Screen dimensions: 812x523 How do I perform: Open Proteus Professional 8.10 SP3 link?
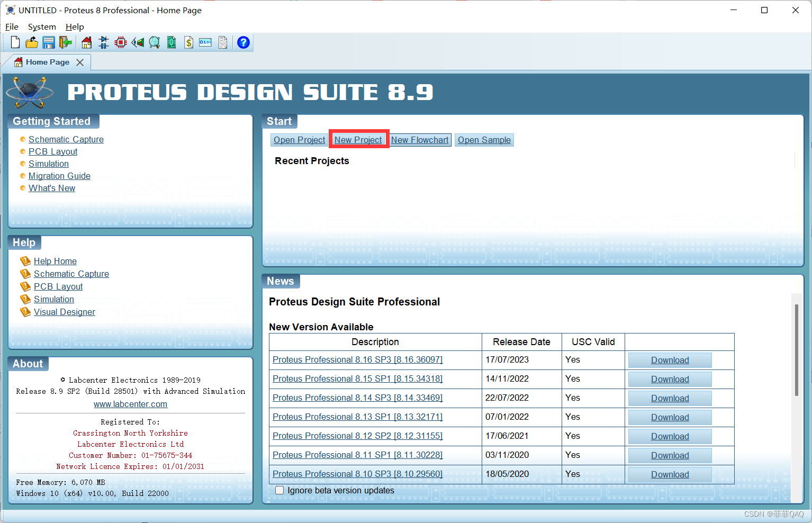(358, 474)
